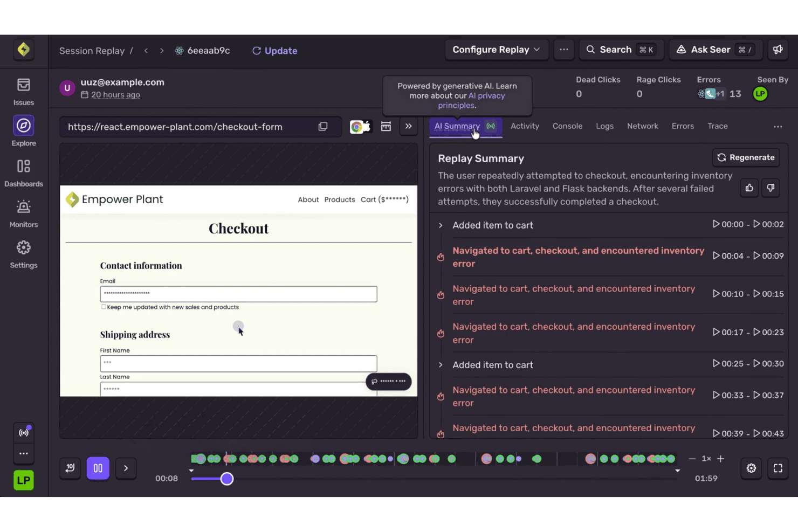
Task: Click the Sentry logo in the sidebar
Action: click(x=24, y=50)
